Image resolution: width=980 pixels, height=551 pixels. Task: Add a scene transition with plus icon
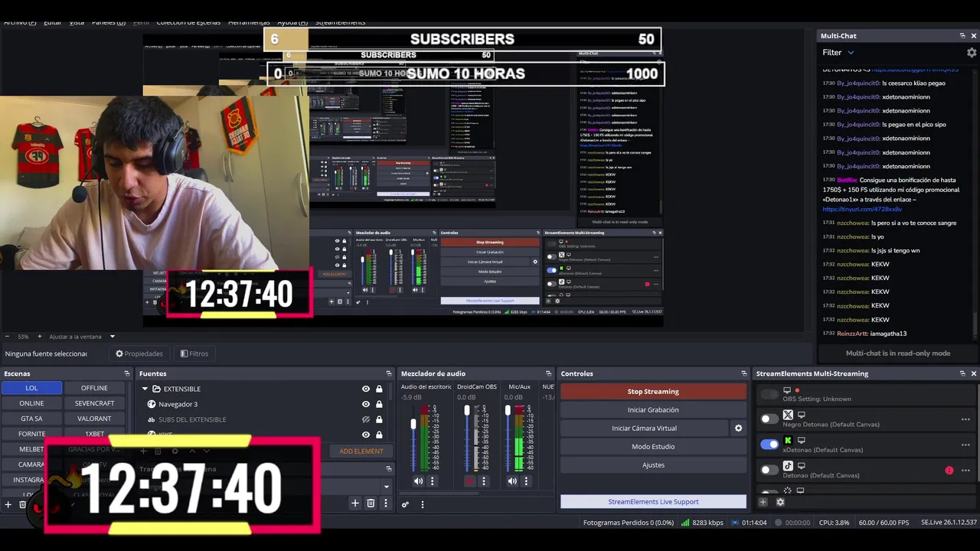(x=355, y=503)
